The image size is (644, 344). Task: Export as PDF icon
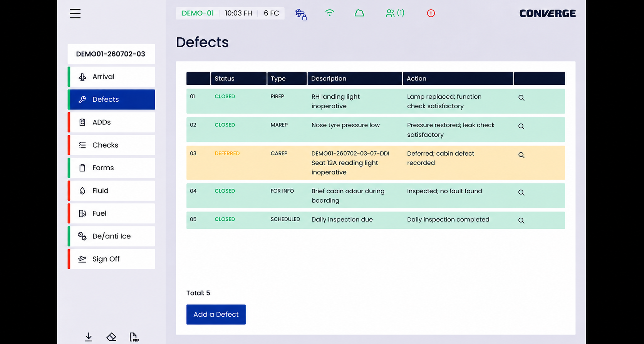click(x=134, y=337)
